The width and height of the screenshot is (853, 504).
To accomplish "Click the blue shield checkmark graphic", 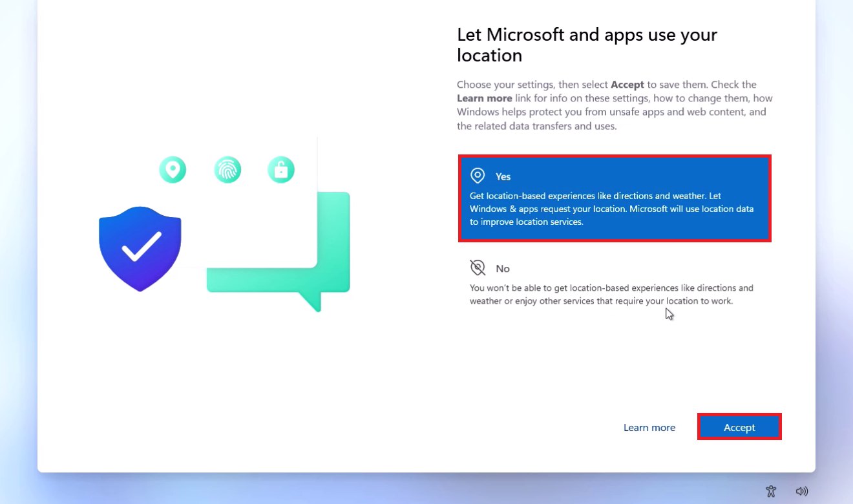I will point(140,249).
